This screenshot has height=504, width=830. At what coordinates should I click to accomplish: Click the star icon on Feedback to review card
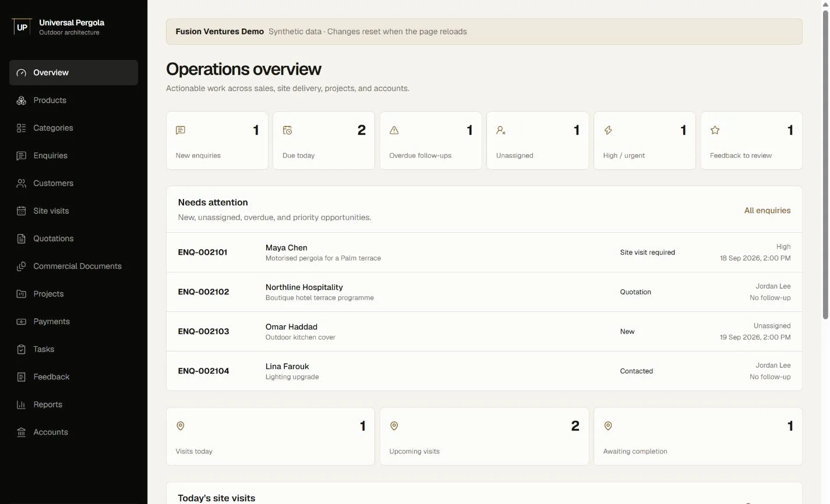[715, 130]
